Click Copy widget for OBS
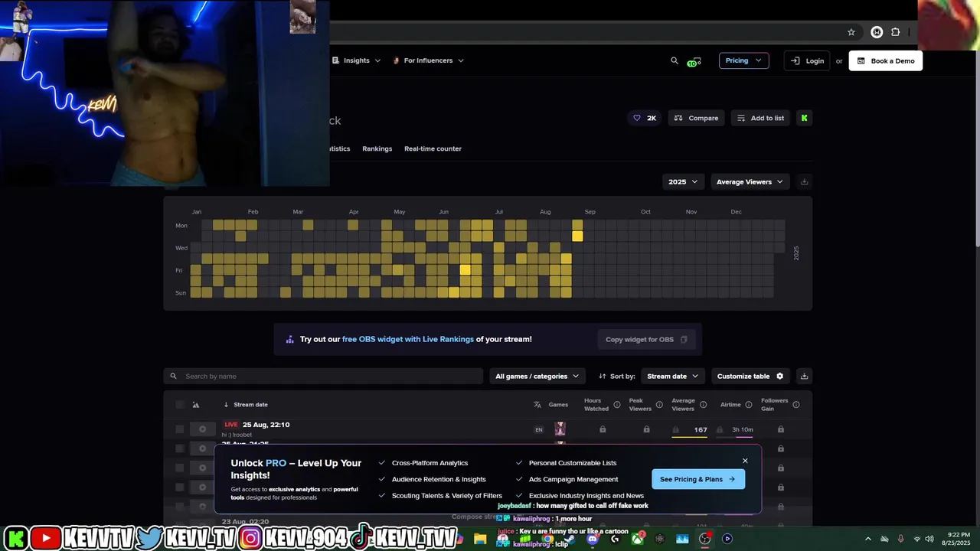Screen dimensions: 980x551 [x=646, y=339]
